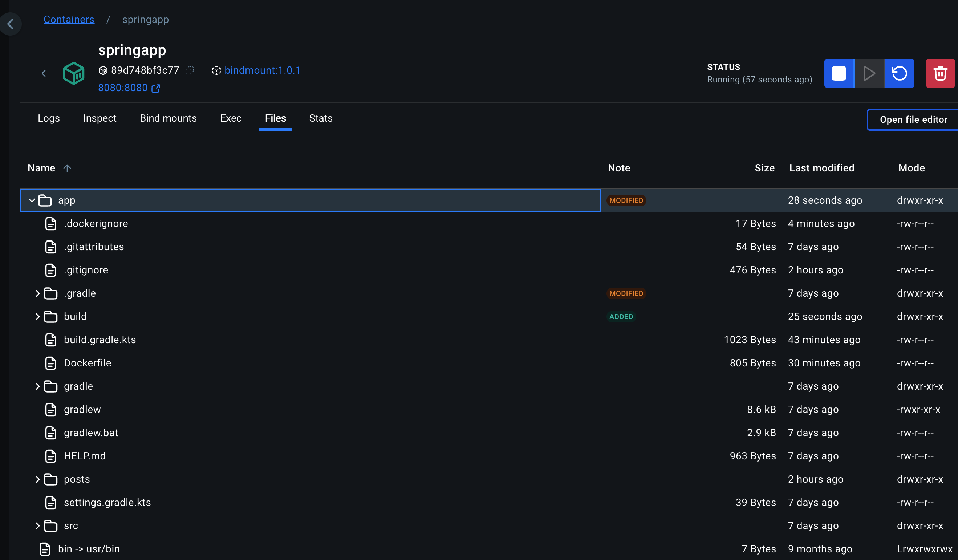Click the Name column sort arrow
Viewport: 958px width, 560px height.
67,168
